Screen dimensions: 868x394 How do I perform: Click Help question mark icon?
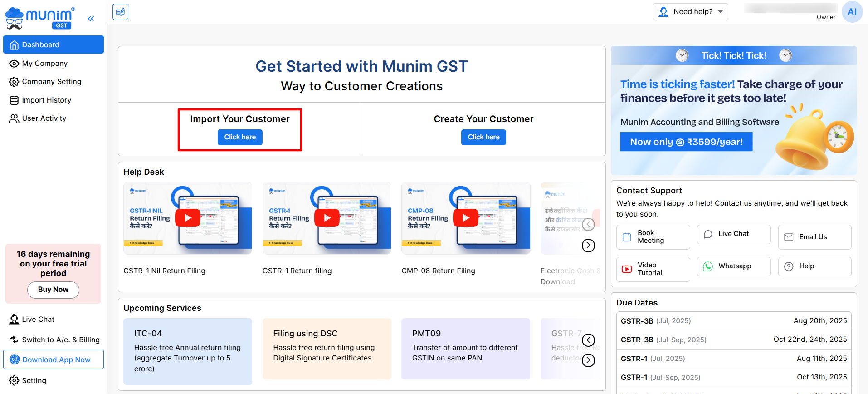click(789, 266)
